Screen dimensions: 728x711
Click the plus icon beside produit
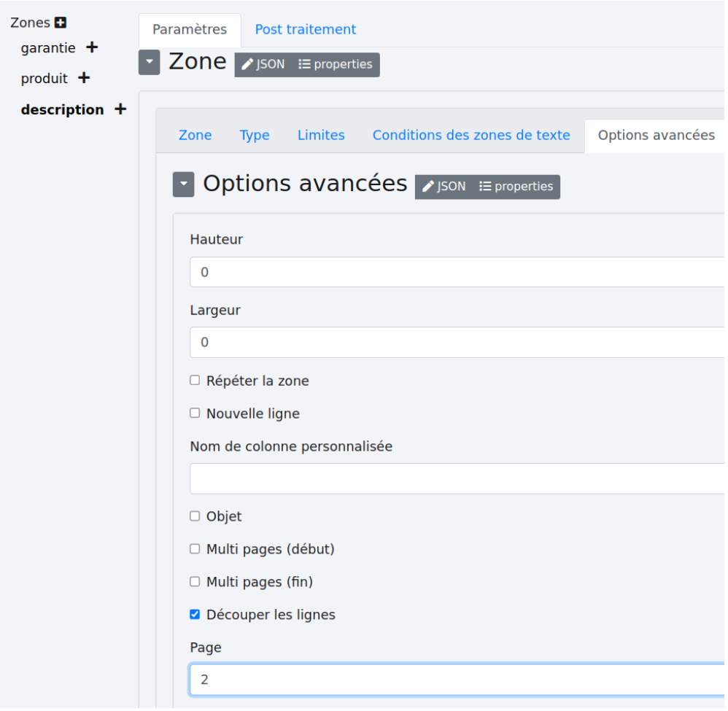pos(84,77)
